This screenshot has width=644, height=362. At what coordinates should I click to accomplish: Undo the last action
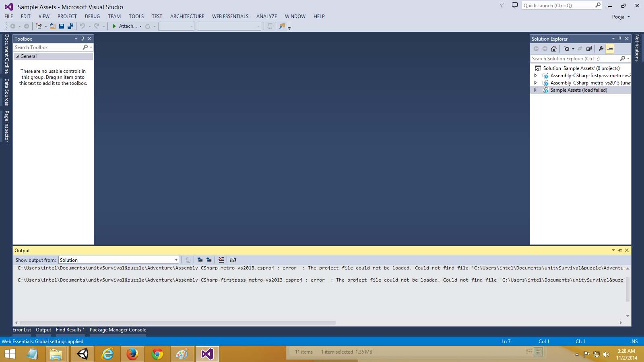[82, 26]
